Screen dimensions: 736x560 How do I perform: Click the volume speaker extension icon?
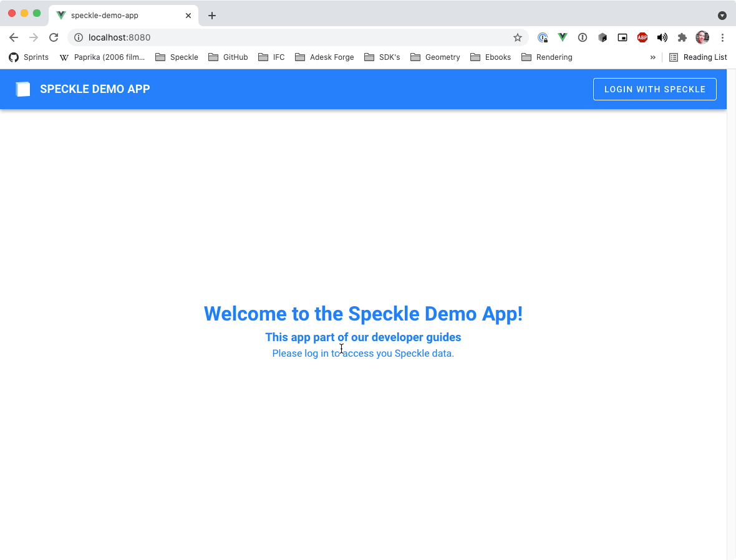[662, 37]
